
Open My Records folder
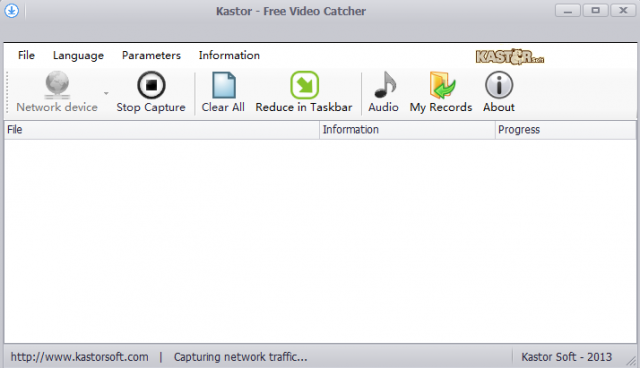pos(441,92)
